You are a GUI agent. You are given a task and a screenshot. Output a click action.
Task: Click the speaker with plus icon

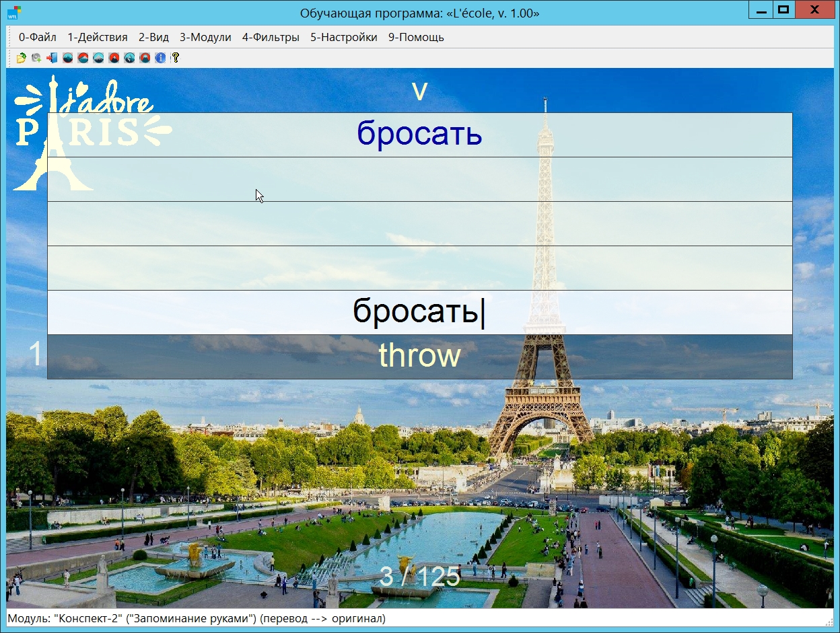click(x=36, y=58)
